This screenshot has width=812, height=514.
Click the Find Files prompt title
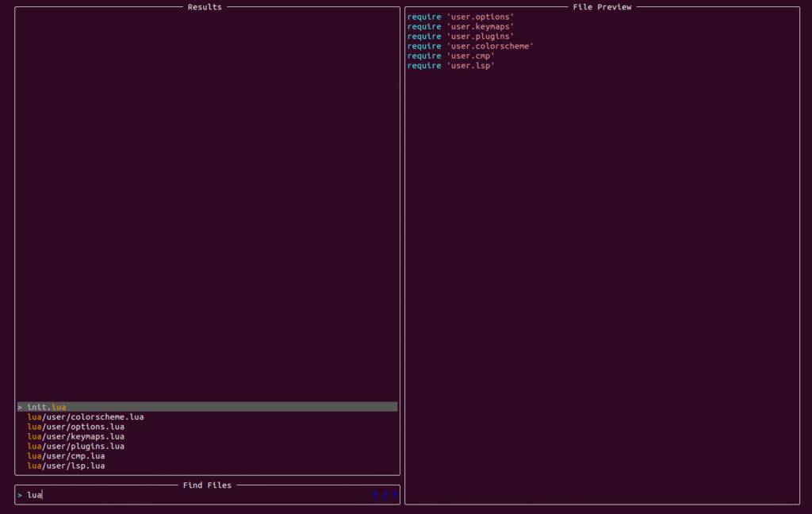click(x=207, y=485)
